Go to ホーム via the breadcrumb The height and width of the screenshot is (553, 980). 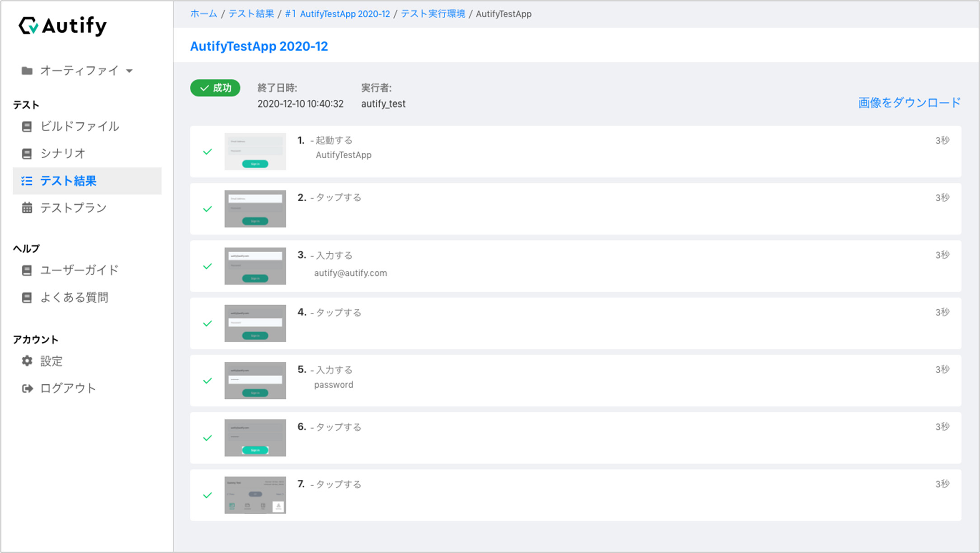pyautogui.click(x=203, y=14)
